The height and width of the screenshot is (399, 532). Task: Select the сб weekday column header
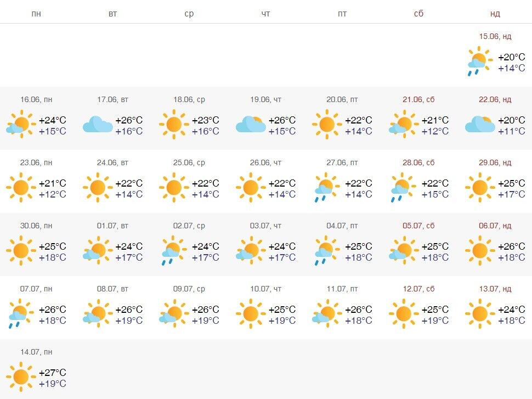pos(418,14)
